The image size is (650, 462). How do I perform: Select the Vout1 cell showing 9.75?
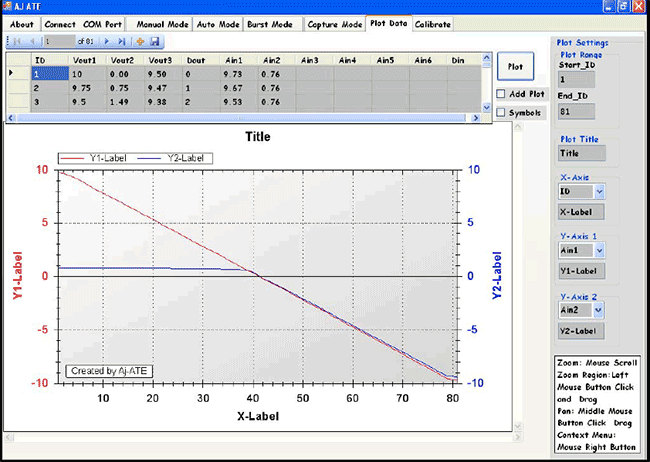point(87,88)
